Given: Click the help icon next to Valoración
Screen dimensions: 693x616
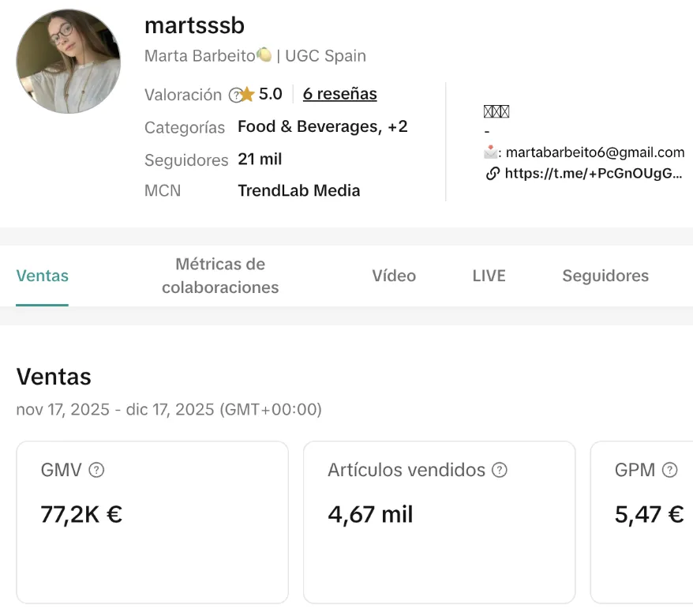Looking at the screenshot, I should point(234,96).
